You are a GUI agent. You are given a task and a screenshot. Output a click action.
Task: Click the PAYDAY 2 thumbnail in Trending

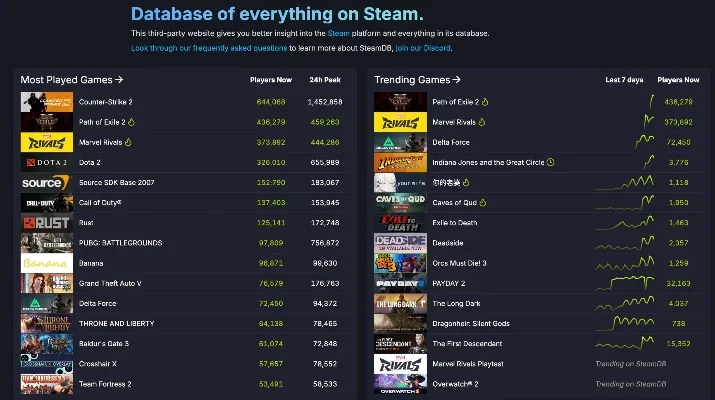click(x=400, y=283)
